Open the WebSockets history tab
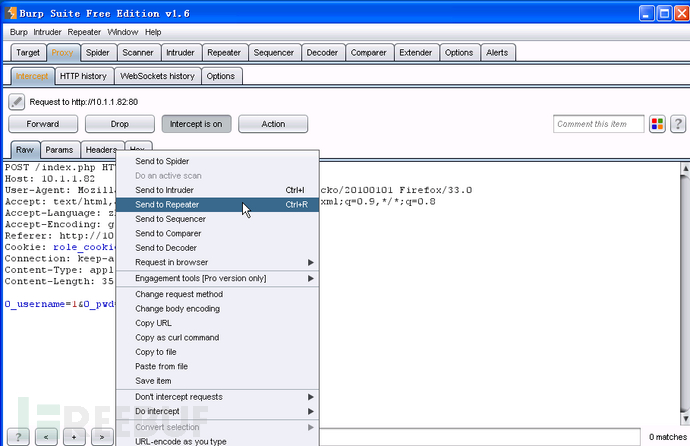The image size is (690, 446). point(158,76)
